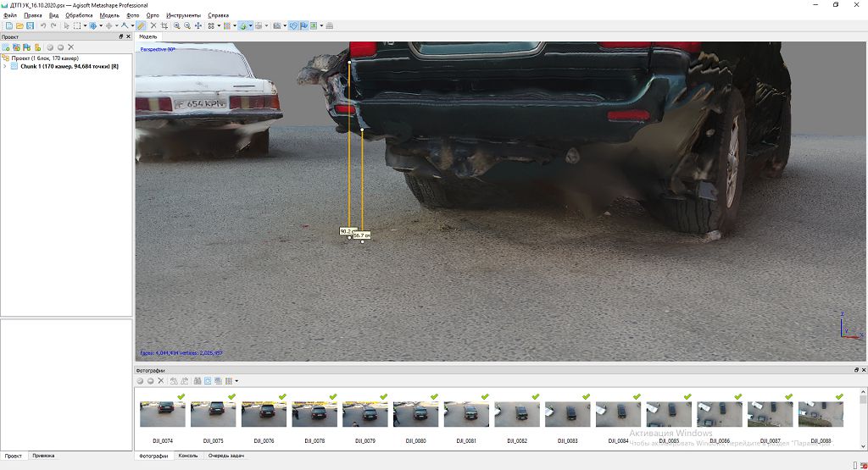This screenshot has width=868, height=470.
Task: Click the zoom in magnifier icon
Action: click(176, 25)
